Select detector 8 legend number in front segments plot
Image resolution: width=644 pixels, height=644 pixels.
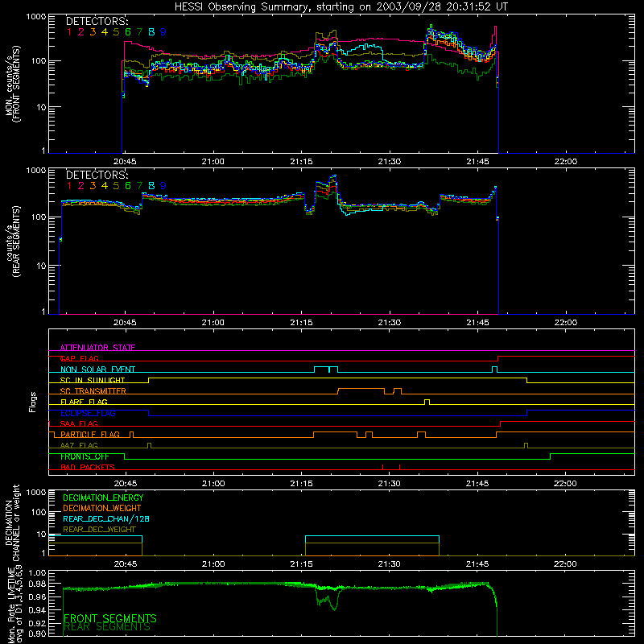(x=151, y=32)
